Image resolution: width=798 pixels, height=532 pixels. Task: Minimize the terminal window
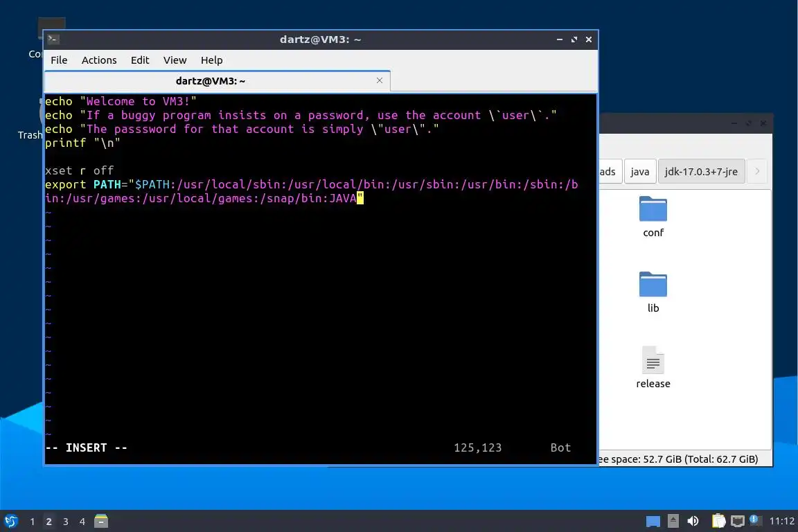click(x=559, y=39)
